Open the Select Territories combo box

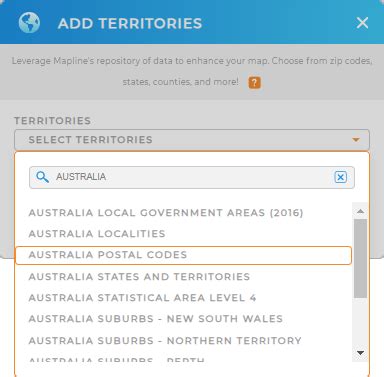point(192,140)
